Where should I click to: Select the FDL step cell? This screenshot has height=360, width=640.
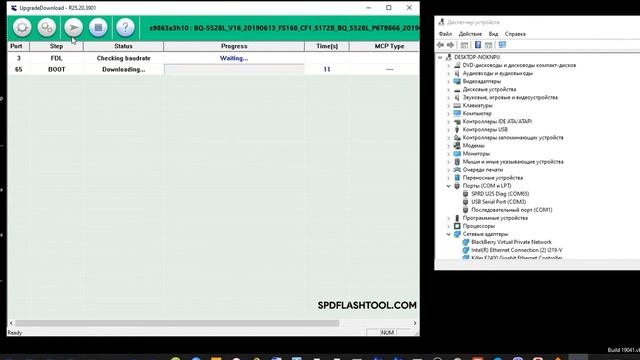click(x=56, y=58)
